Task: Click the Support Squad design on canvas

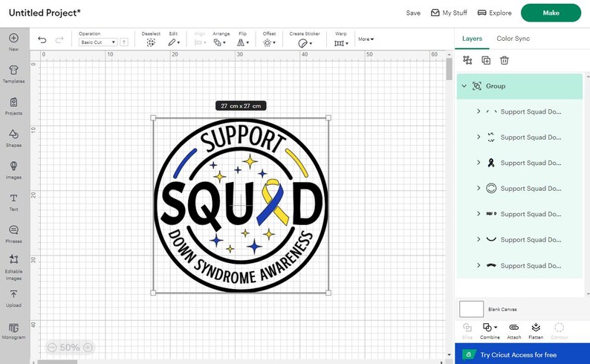Action: [x=241, y=205]
